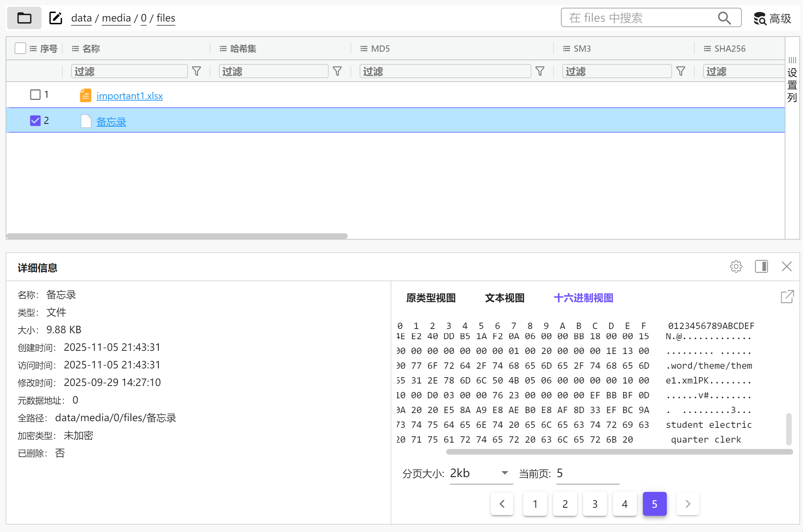Open advanced search (高级)
Screen dimensions: 803x532
[772, 18]
